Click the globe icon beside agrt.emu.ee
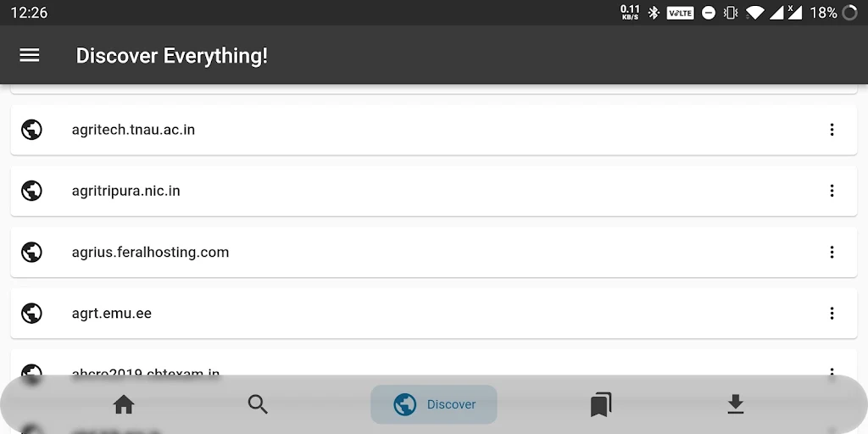The image size is (868, 434). point(31,313)
